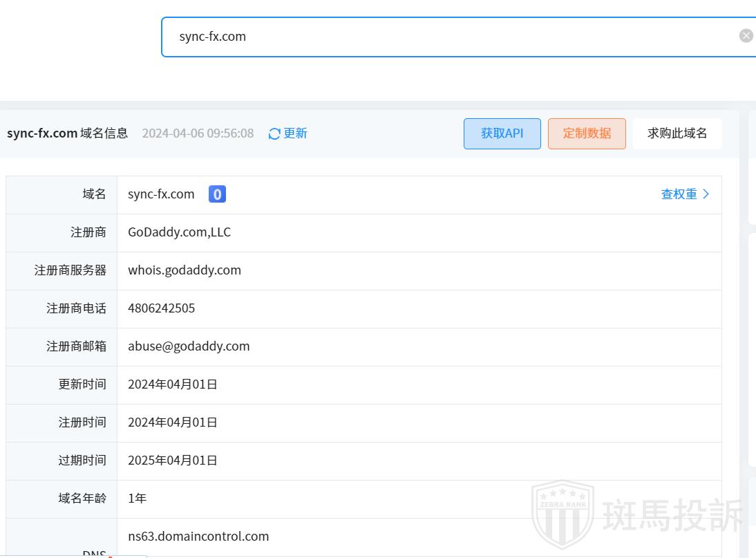The height and width of the screenshot is (558, 756).
Task: Click the expiry date 2025年04月01日
Action: (172, 461)
